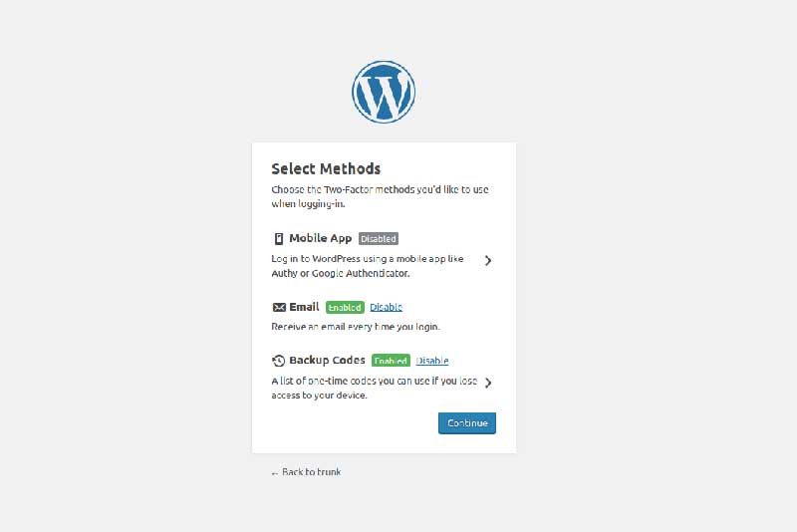Click the one-time codes description text
This screenshot has width=797, height=532.
point(374,388)
